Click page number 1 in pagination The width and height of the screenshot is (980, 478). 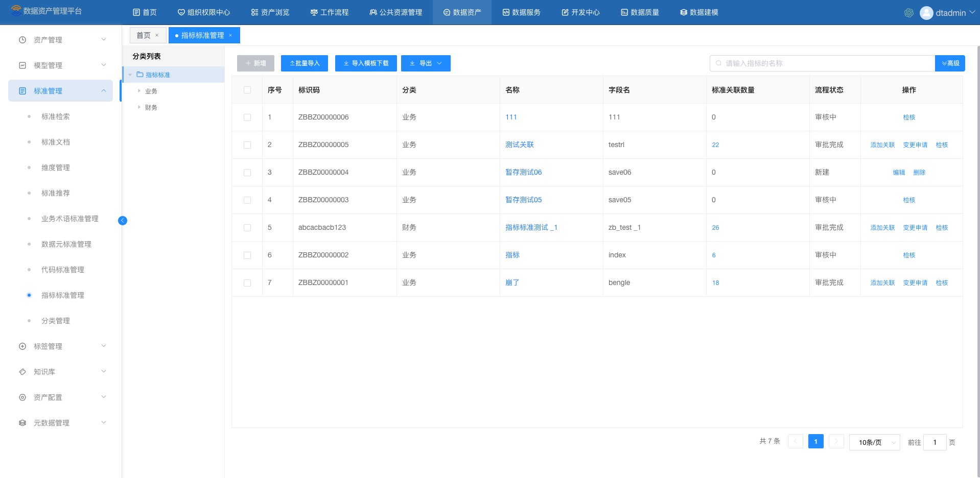(816, 441)
